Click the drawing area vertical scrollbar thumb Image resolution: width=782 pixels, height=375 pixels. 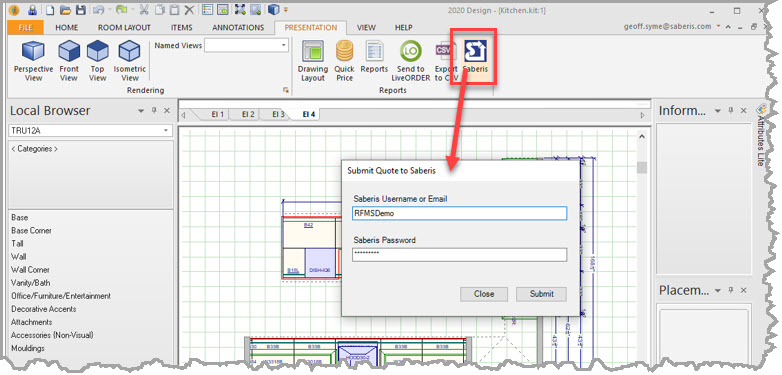point(642,168)
